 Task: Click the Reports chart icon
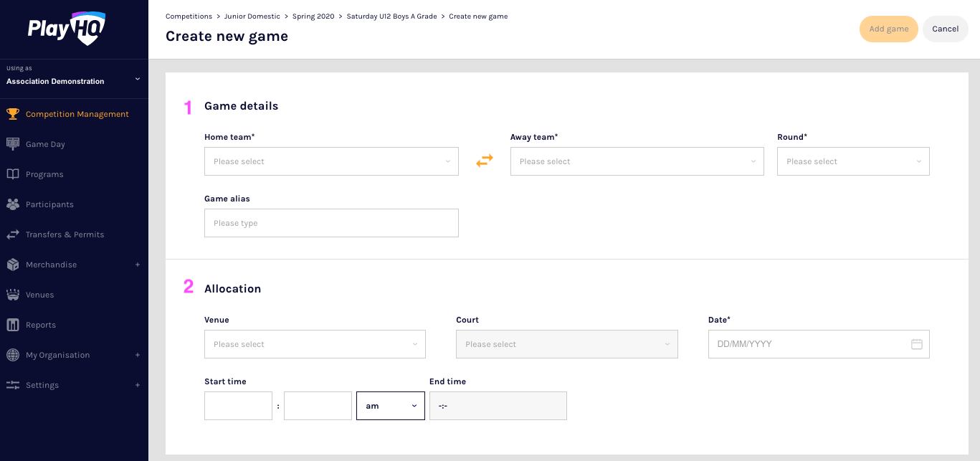12,325
